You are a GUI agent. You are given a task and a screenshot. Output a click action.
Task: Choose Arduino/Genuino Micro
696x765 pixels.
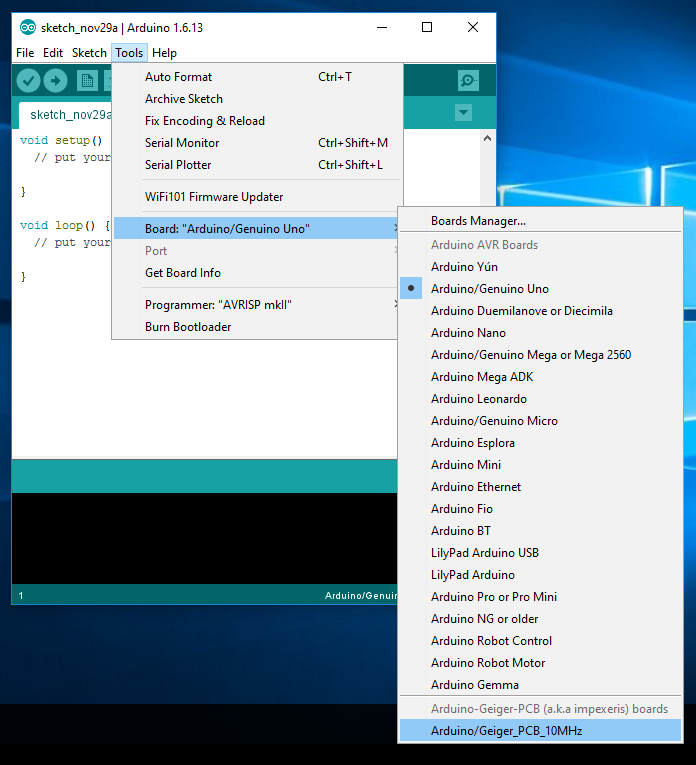[x=540, y=421]
